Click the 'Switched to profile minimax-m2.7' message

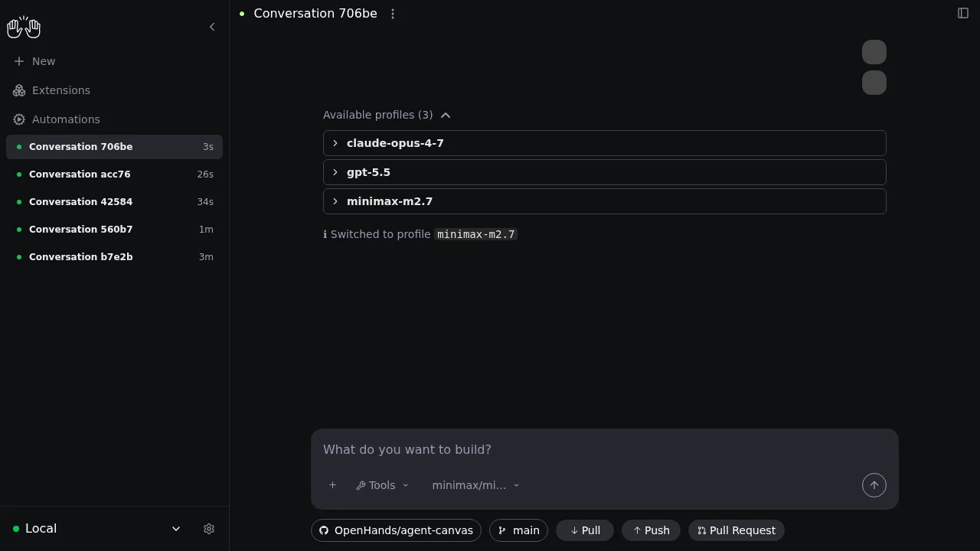(420, 234)
